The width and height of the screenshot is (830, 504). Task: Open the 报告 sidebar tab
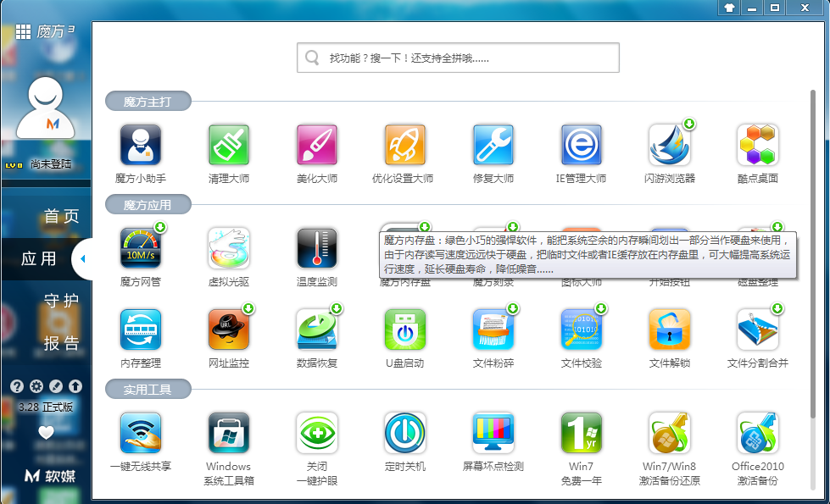(61, 343)
